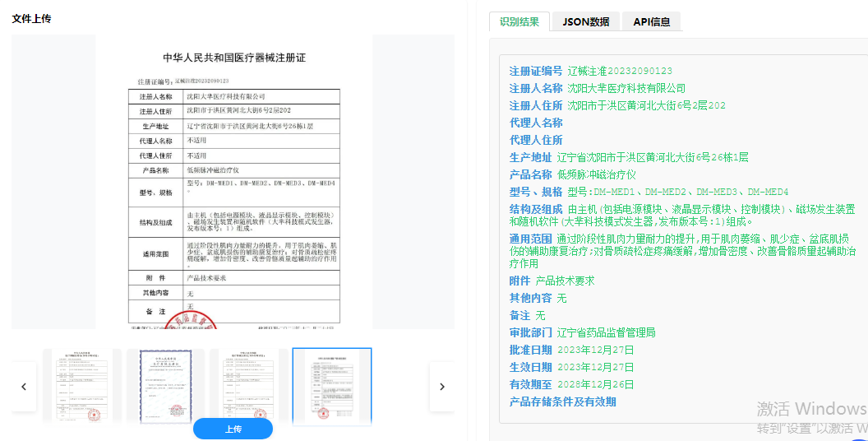Click the 附件 label
This screenshot has height=441, width=868.
519,281
